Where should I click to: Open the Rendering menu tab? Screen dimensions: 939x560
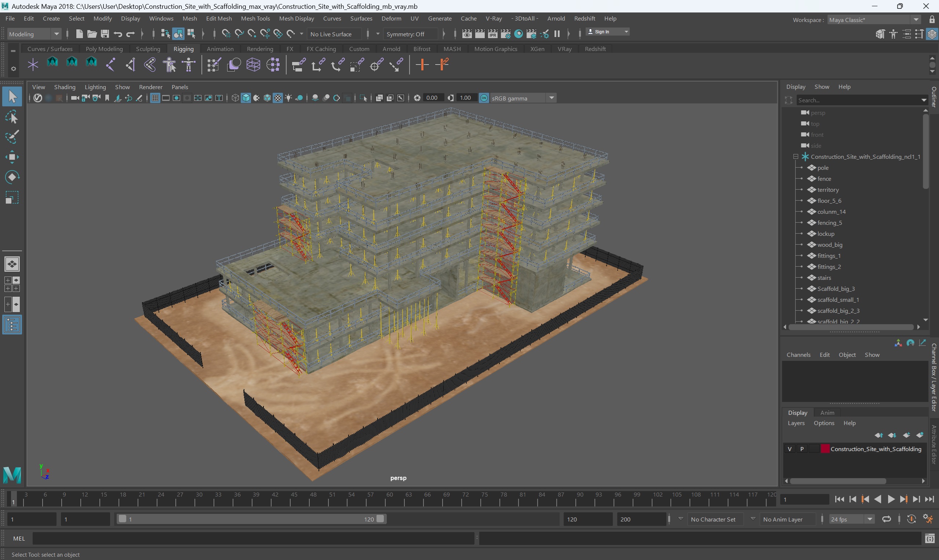pos(260,49)
